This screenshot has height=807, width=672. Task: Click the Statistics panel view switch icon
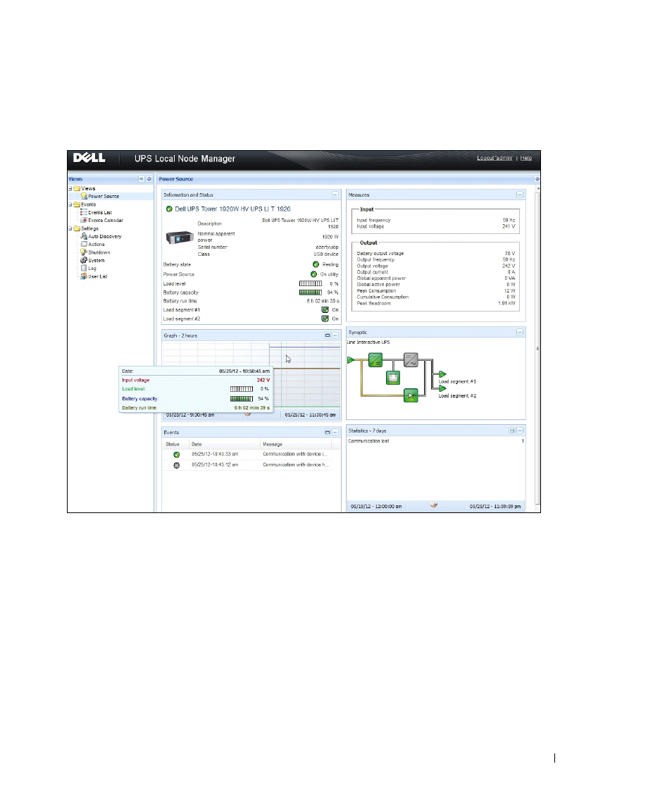[x=512, y=431]
